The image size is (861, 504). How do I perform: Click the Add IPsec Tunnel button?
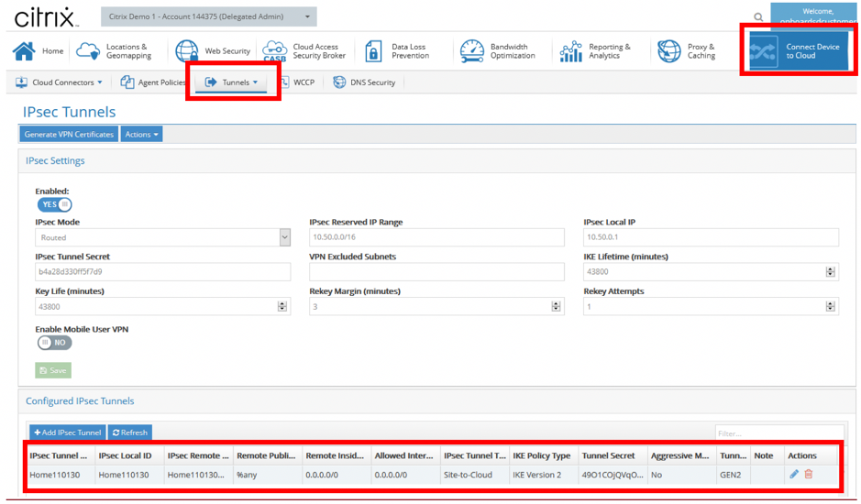coord(68,433)
